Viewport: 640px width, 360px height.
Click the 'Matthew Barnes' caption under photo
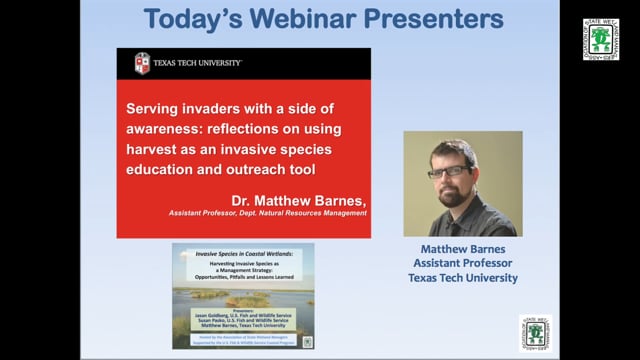(463, 249)
